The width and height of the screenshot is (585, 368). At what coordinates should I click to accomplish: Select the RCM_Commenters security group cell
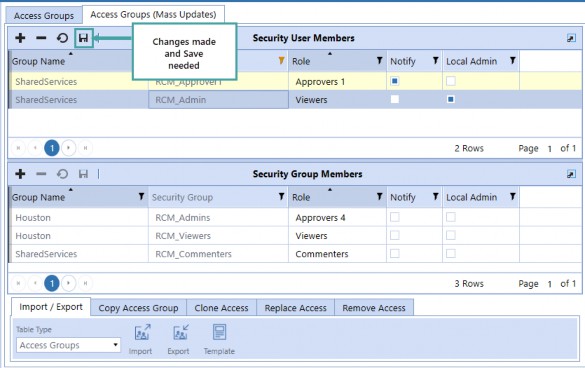[219, 254]
